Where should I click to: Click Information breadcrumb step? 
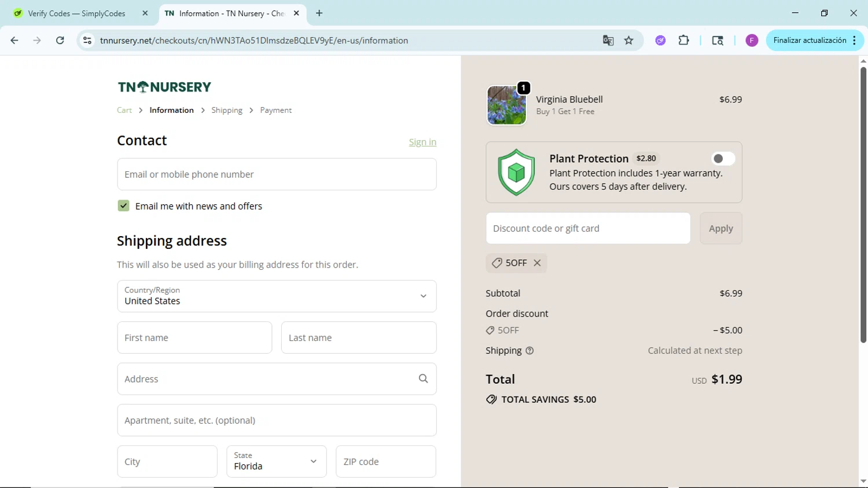(x=172, y=110)
